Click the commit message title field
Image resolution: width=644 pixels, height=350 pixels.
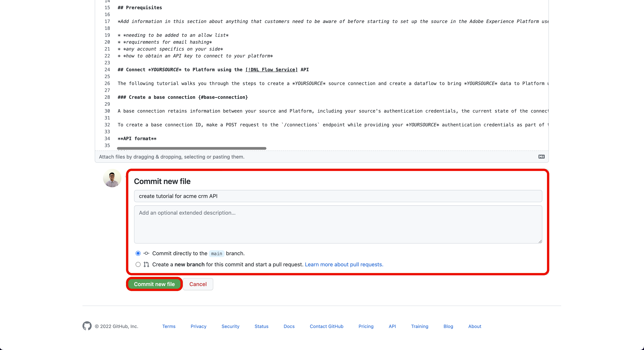338,196
